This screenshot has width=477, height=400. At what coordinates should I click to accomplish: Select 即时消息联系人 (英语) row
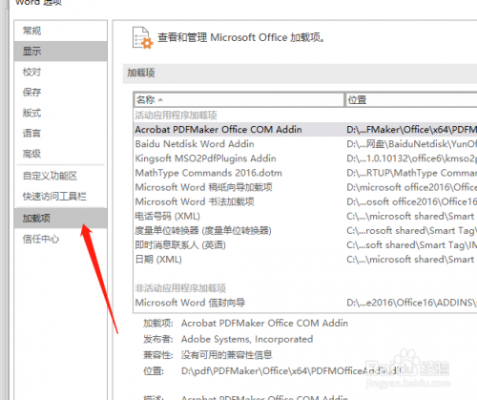coord(305,245)
